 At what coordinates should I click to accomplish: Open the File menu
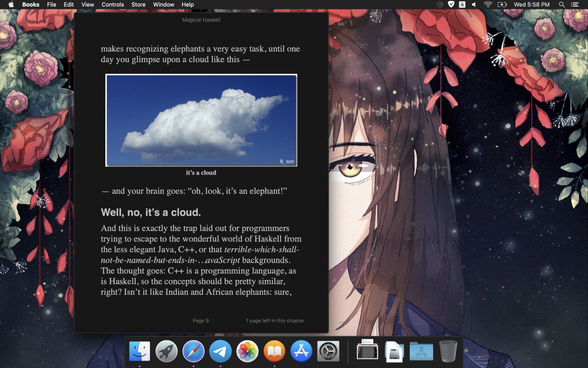click(x=51, y=5)
